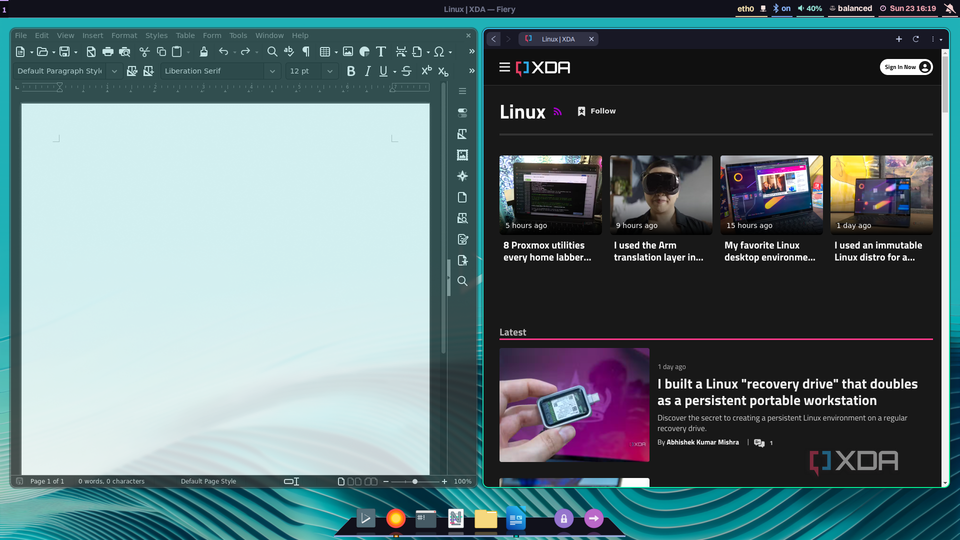960x540 pixels.
Task: Click the Sign In Now button on XDA
Action: pyautogui.click(x=906, y=67)
